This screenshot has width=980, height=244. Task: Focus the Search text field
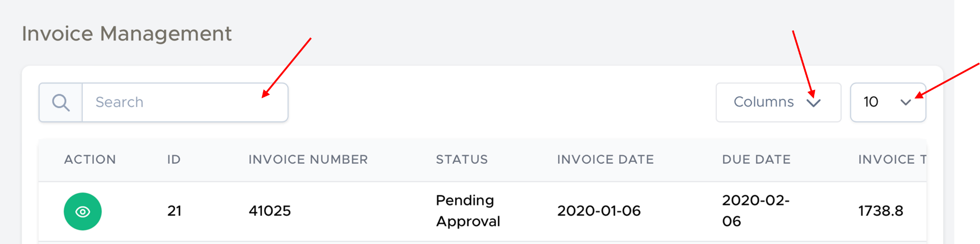[185, 103]
